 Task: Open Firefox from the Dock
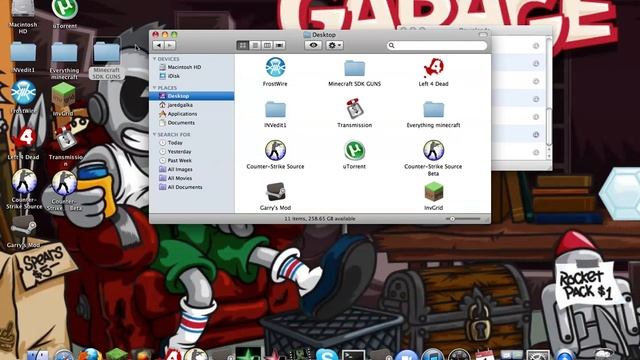click(91, 353)
